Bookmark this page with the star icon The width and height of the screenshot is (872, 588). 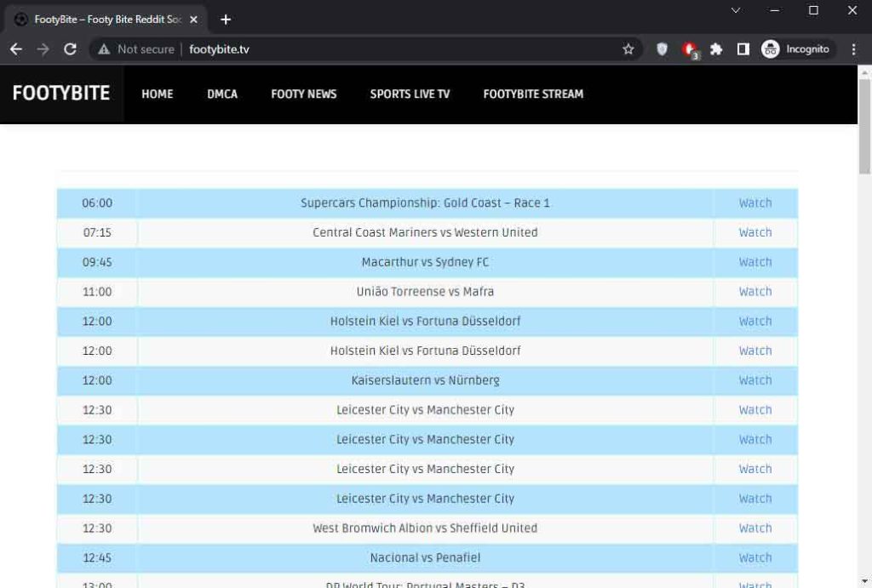coord(628,49)
